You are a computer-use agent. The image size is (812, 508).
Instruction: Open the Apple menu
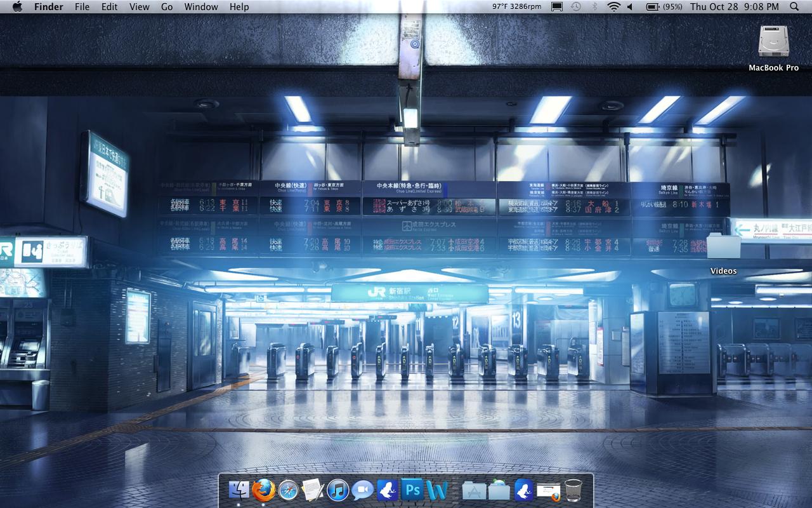(x=17, y=6)
